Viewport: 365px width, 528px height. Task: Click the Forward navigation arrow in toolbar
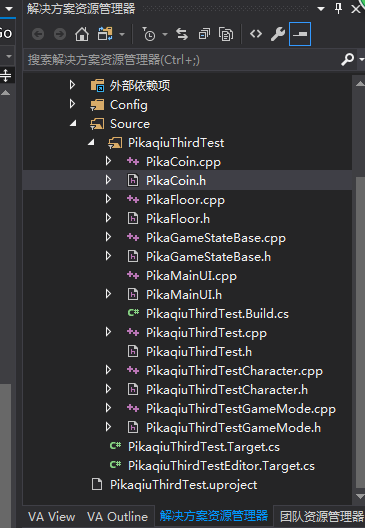(60, 34)
